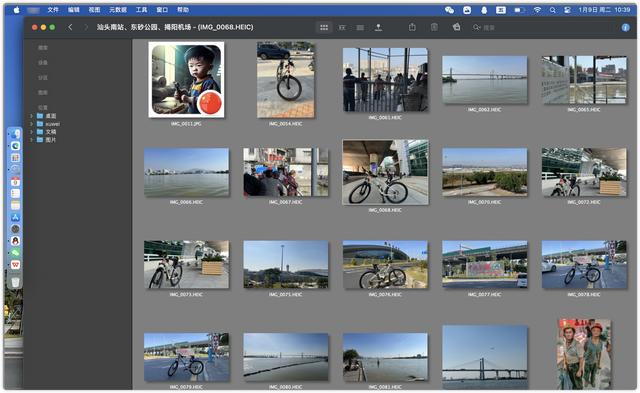The image size is (640, 393).
Task: Select the IMG_0061.HEIC railing crowd thumbnail
Action: point(385,80)
